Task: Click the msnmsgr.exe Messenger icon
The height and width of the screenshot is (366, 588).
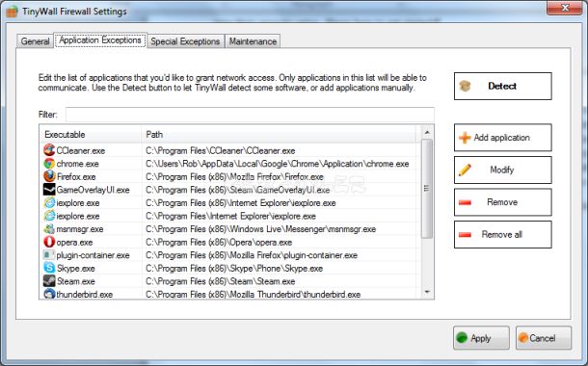Action: click(49, 229)
